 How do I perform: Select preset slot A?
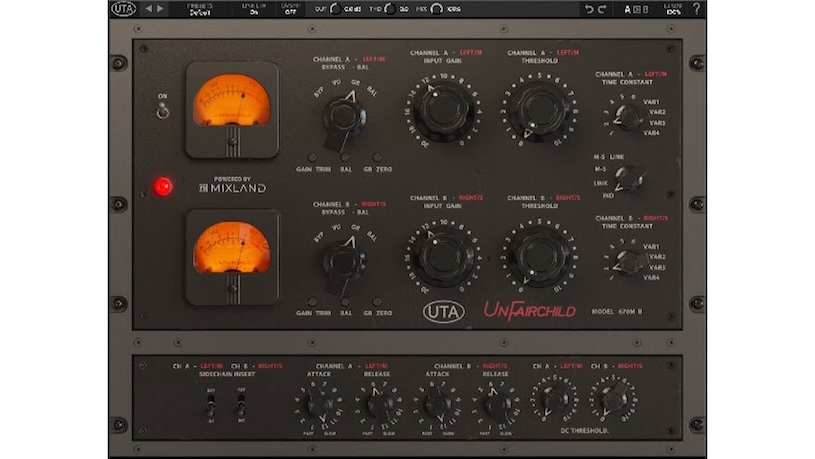[627, 9]
